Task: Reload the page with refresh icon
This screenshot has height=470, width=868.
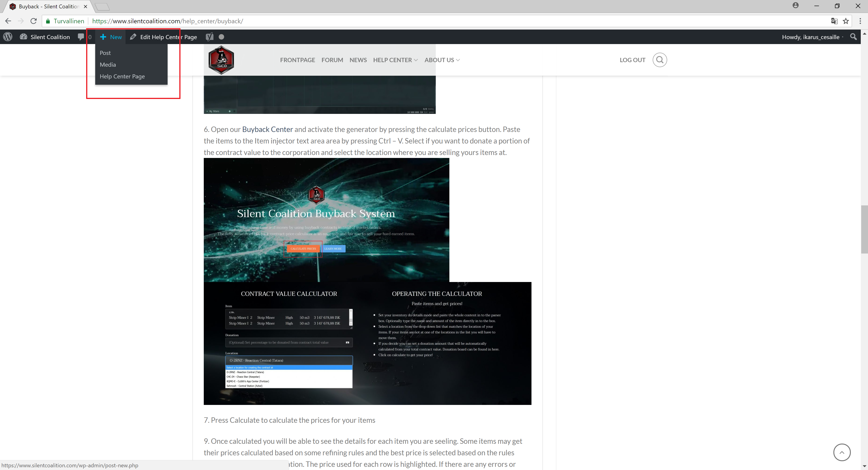Action: pyautogui.click(x=33, y=21)
